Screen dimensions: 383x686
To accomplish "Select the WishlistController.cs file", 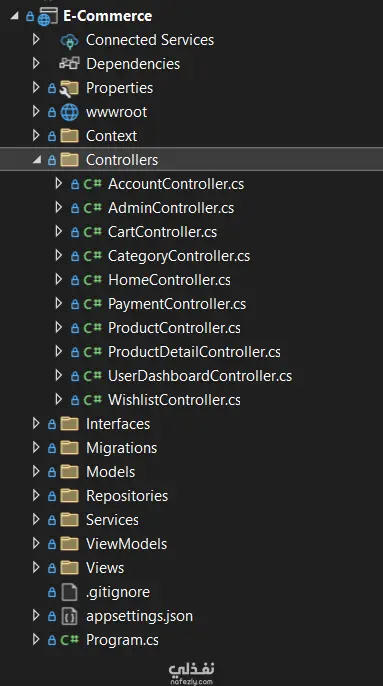I will click(174, 400).
